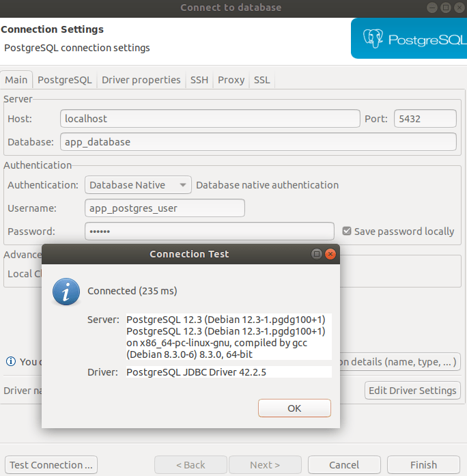Viewport: 467px width, 476px height.
Task: Click the 'Connected (235 ms)' message
Action: 132,291
